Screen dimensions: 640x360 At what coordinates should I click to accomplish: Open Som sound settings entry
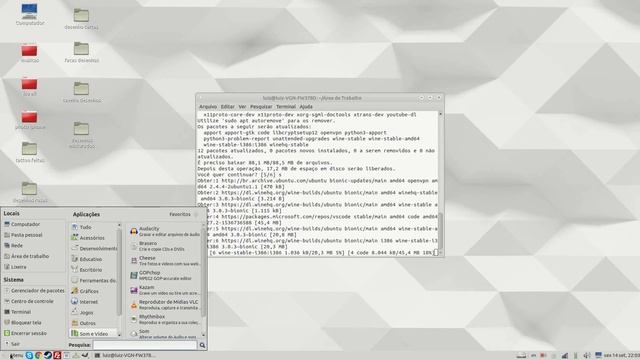click(x=164, y=333)
